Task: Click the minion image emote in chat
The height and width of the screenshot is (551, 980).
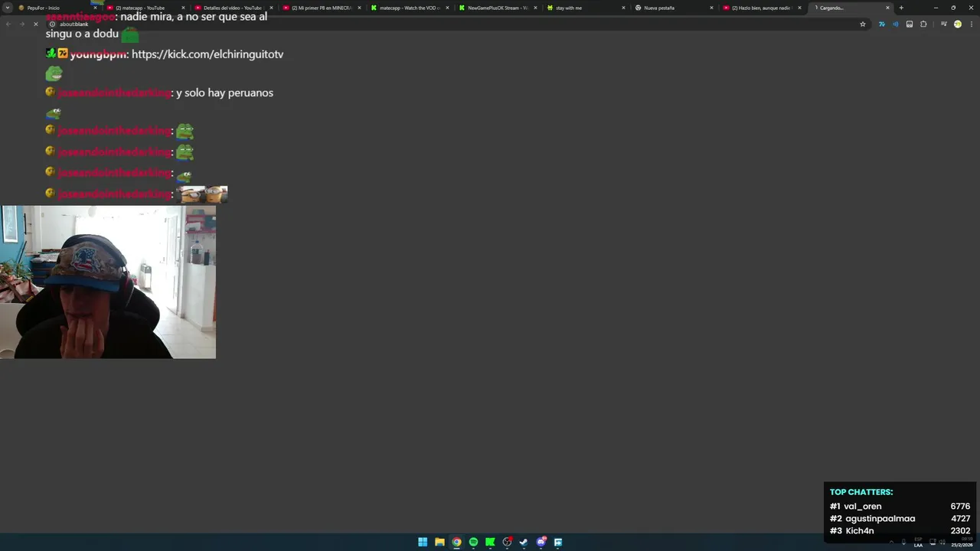Action: tap(202, 194)
